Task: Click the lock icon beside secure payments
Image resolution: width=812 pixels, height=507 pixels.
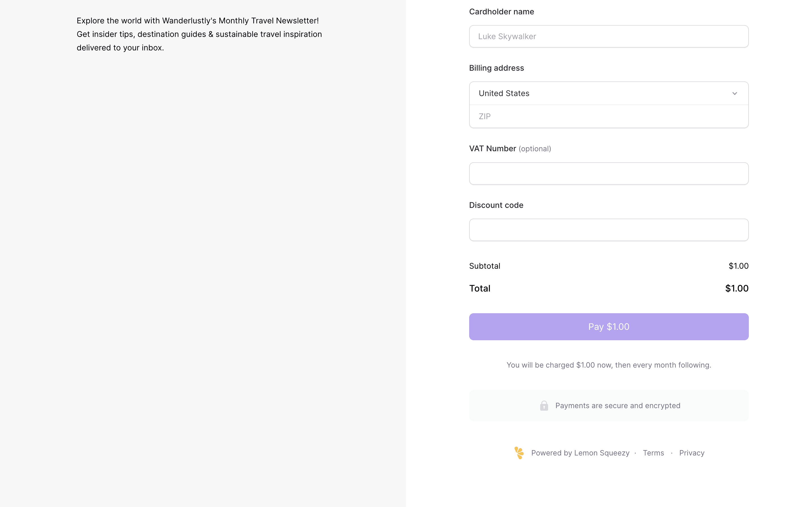Action: 544,406
